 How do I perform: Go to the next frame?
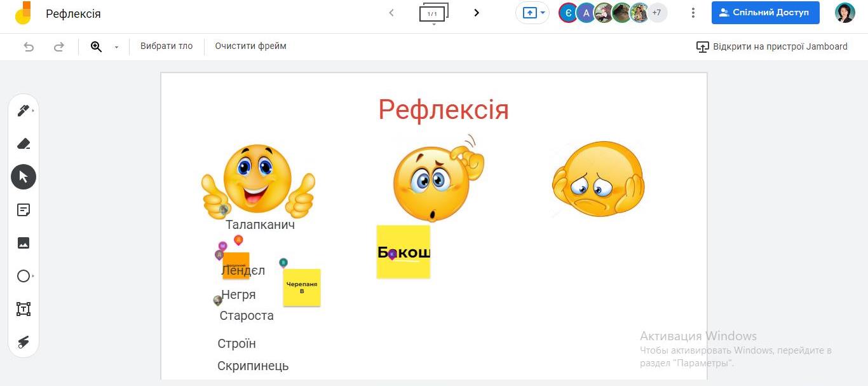[x=477, y=13]
